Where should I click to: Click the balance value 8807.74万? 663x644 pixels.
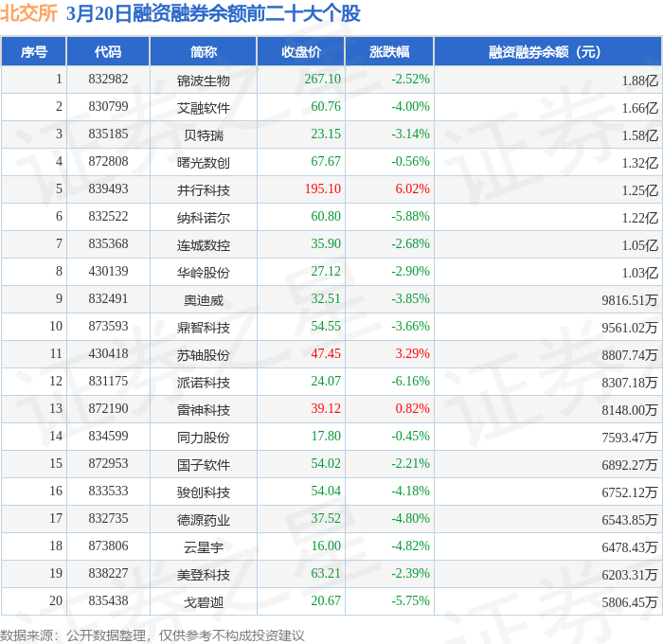tap(630, 355)
